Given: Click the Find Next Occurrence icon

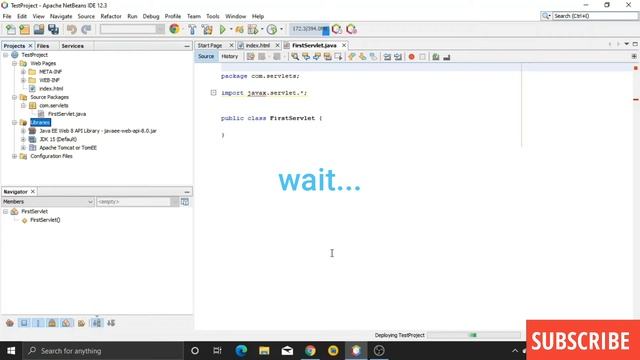Looking at the screenshot, I should (317, 57).
